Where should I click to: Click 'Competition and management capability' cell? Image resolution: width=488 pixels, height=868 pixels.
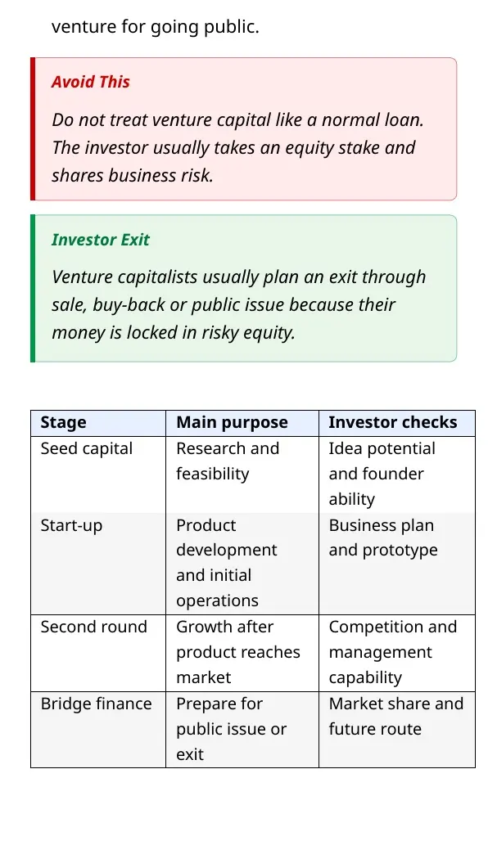396,653
